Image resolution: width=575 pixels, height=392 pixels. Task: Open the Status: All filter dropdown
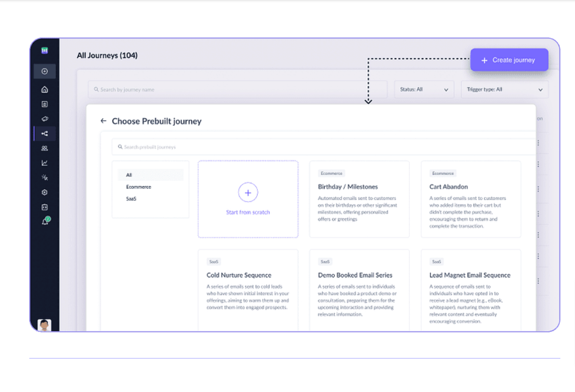[x=424, y=89]
